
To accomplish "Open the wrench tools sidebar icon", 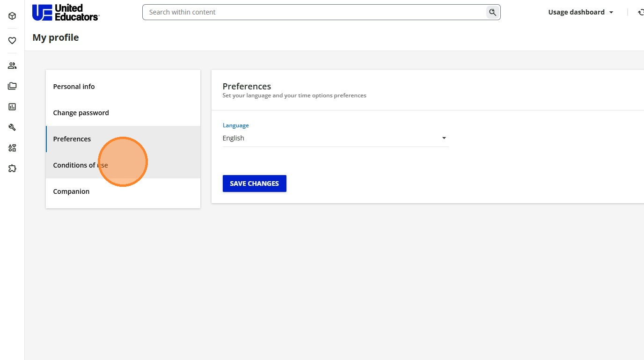I will 12,127.
